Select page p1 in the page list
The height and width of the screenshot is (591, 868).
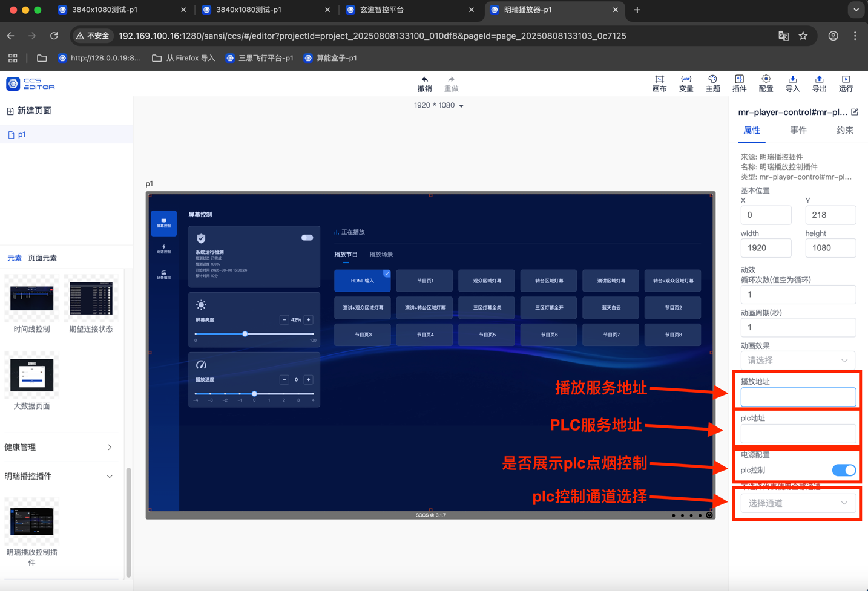pos(66,134)
